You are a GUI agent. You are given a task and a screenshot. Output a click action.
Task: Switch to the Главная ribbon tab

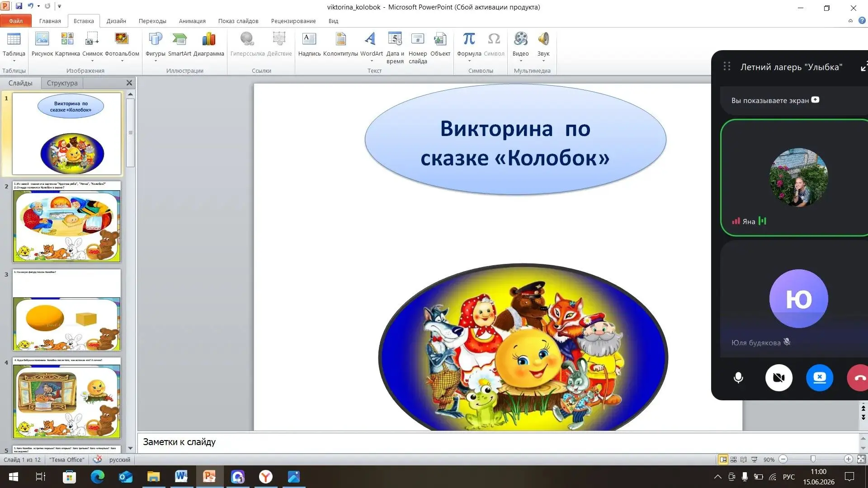[x=50, y=21]
